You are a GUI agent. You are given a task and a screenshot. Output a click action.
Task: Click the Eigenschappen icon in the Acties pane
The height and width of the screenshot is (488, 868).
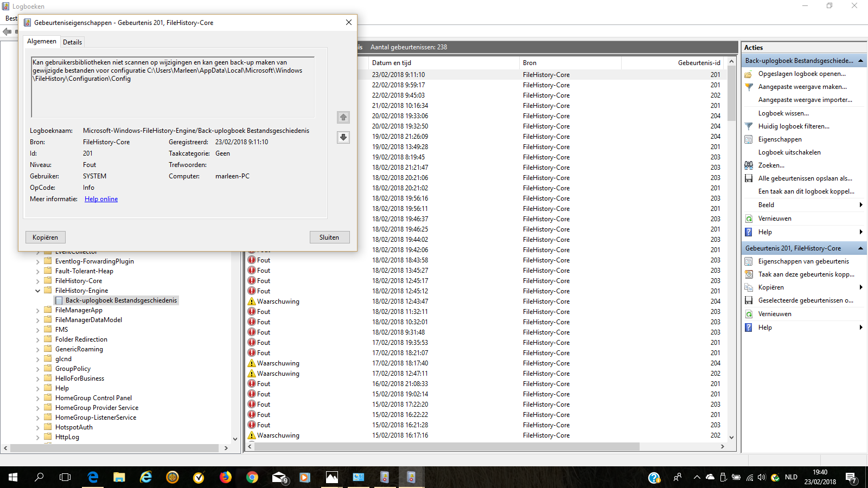pyautogui.click(x=749, y=139)
